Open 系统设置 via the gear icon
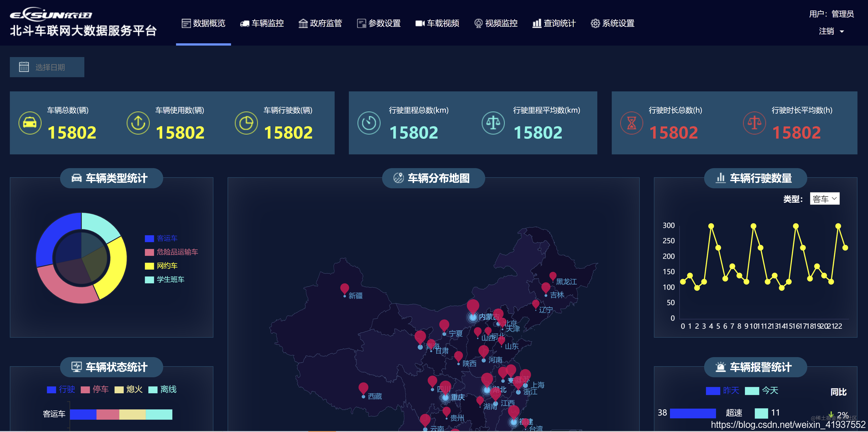868x432 pixels. click(595, 23)
